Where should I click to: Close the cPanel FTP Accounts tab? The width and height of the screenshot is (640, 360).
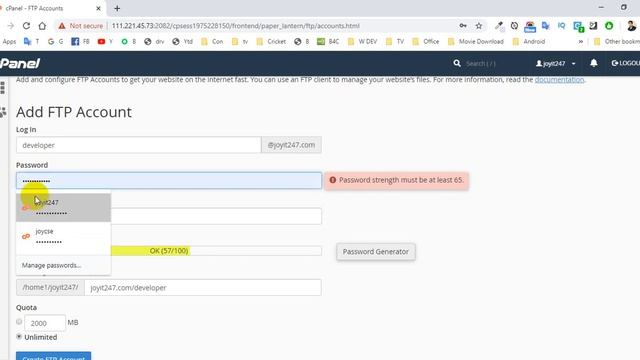point(98,8)
